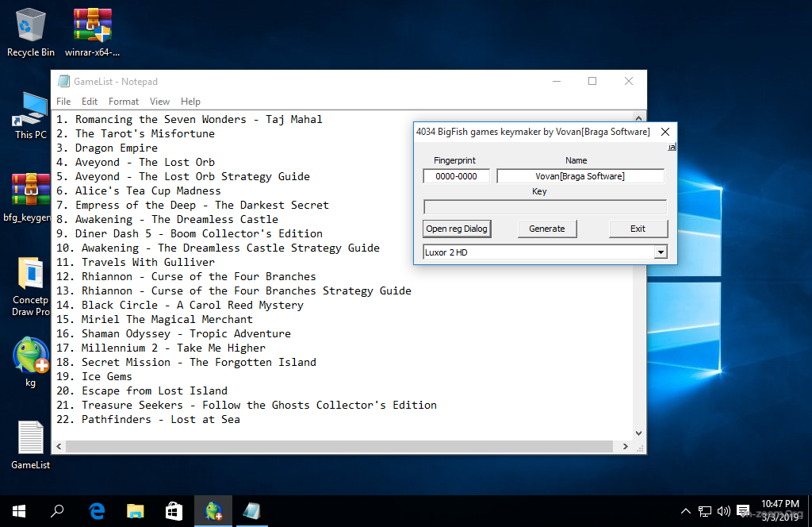Screen dimensions: 812x527
Task: Switch to the Notepad taskbar icon
Action: 251,511
